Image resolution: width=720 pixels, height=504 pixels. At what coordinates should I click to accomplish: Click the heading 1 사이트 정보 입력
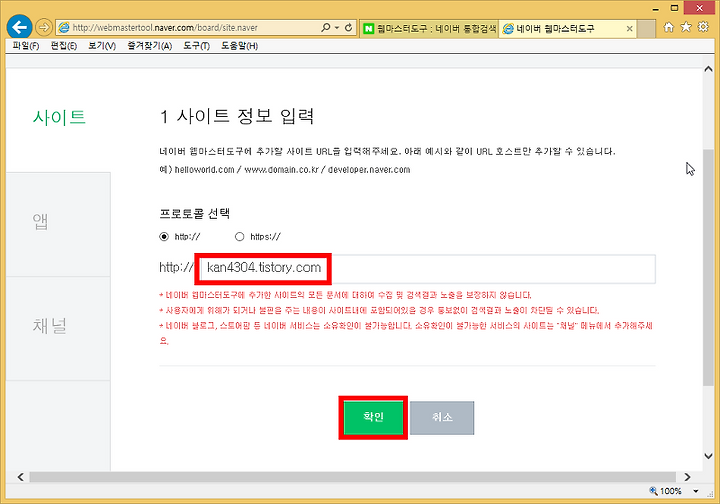(x=237, y=116)
